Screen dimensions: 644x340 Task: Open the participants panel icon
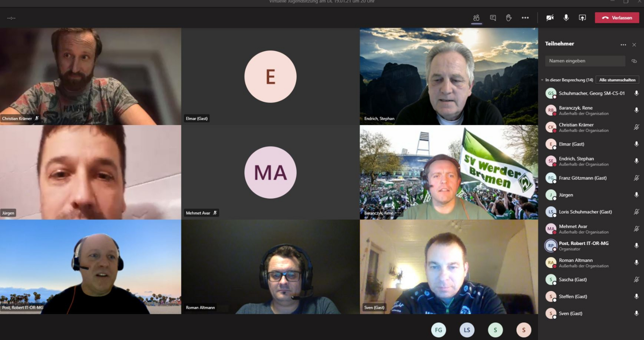[476, 18]
